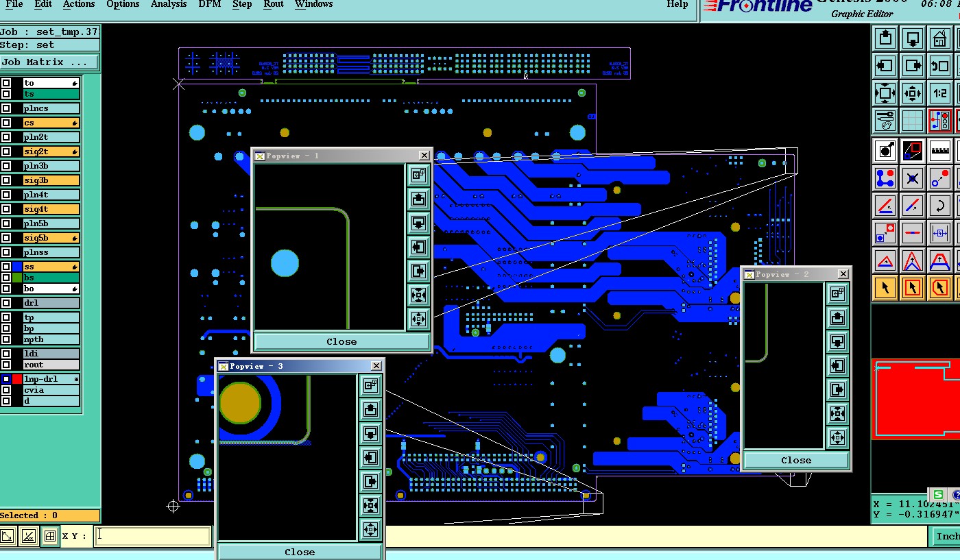This screenshot has width=960, height=560.
Task: Toggle checkbox for the 'plncs' layer
Action: click(6, 108)
